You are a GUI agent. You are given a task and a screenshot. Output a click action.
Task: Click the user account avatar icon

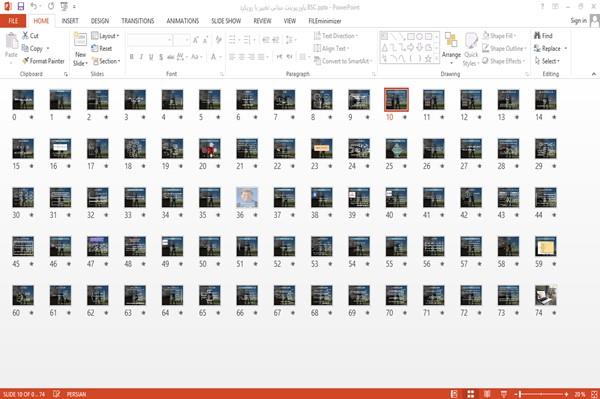[595, 20]
